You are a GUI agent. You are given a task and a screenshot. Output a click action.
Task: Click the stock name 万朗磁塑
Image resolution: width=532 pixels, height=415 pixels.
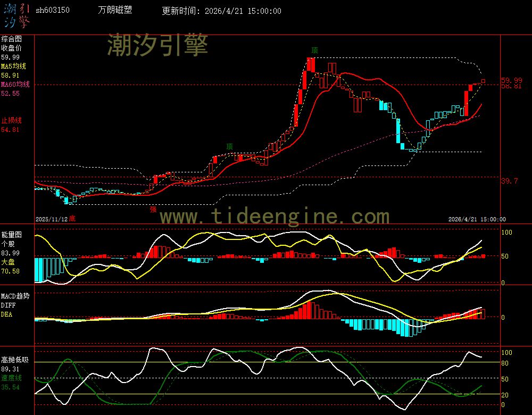click(x=114, y=9)
